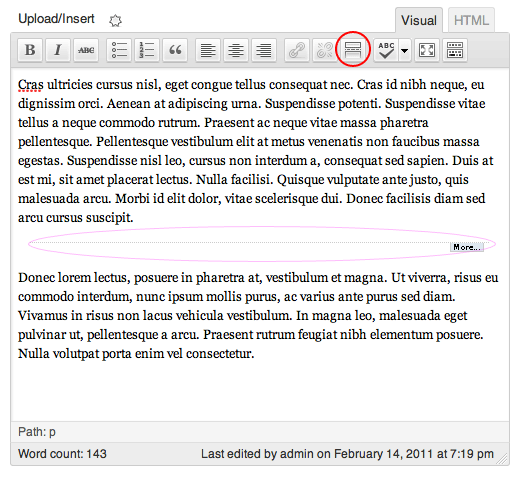Screen dimensions: 520x480
Task: Insert or edit a link
Action: (297, 50)
